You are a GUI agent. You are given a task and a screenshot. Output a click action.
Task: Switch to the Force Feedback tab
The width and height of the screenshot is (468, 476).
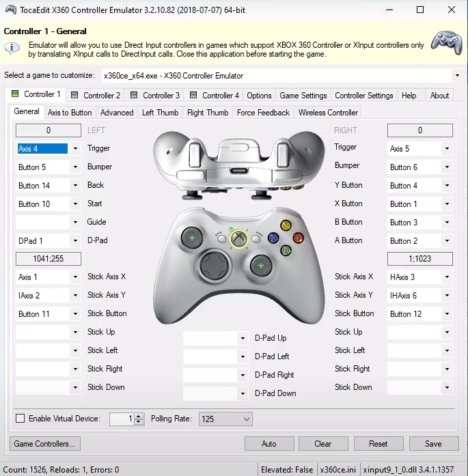click(x=263, y=112)
